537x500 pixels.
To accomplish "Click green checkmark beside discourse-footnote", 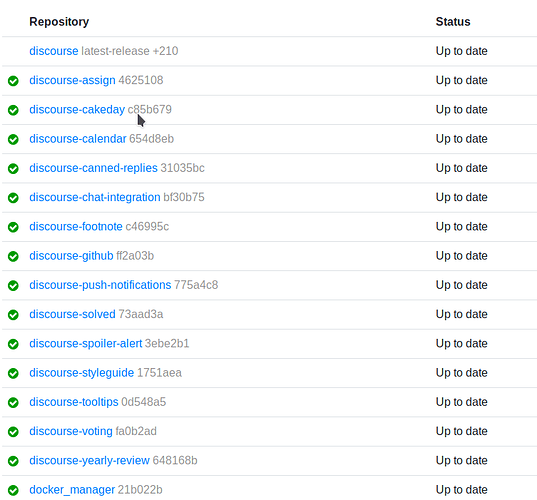I will [x=13, y=227].
